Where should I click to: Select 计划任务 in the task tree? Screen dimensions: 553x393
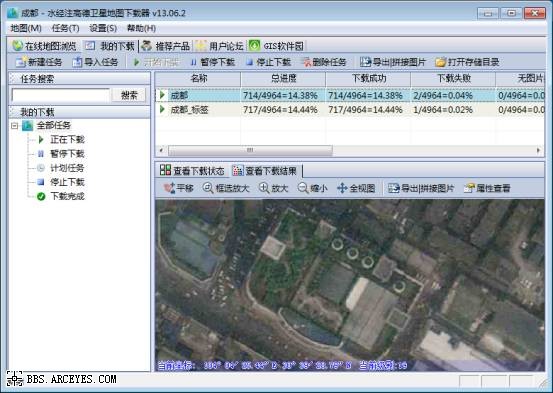pos(67,168)
